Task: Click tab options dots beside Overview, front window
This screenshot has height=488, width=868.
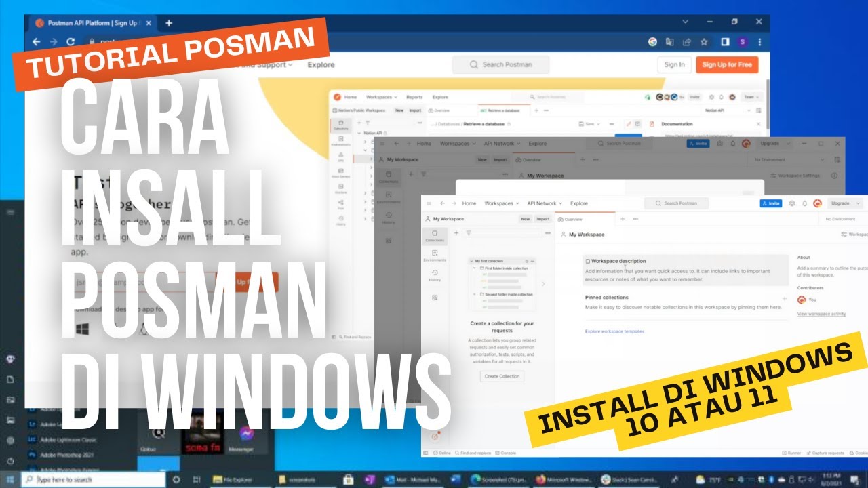Action: (635, 219)
